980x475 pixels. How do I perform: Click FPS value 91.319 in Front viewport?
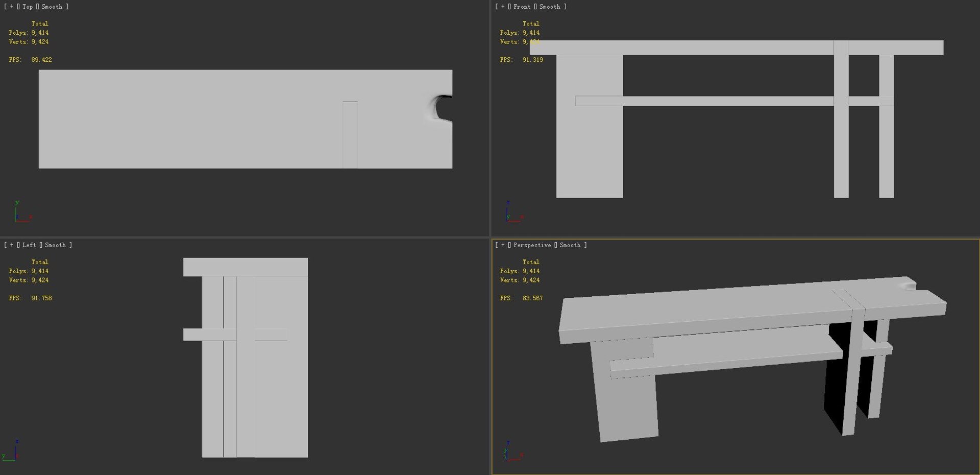pyautogui.click(x=532, y=60)
